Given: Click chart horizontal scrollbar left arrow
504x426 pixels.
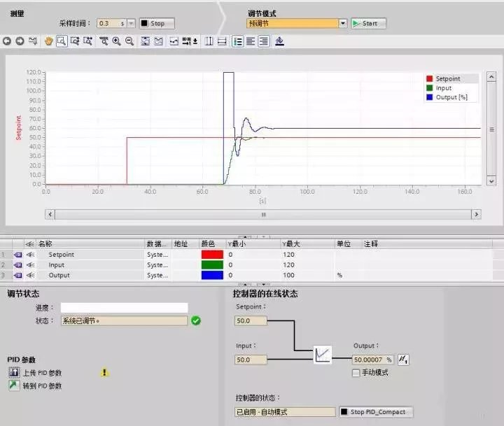Looking at the screenshot, I should (50, 214).
